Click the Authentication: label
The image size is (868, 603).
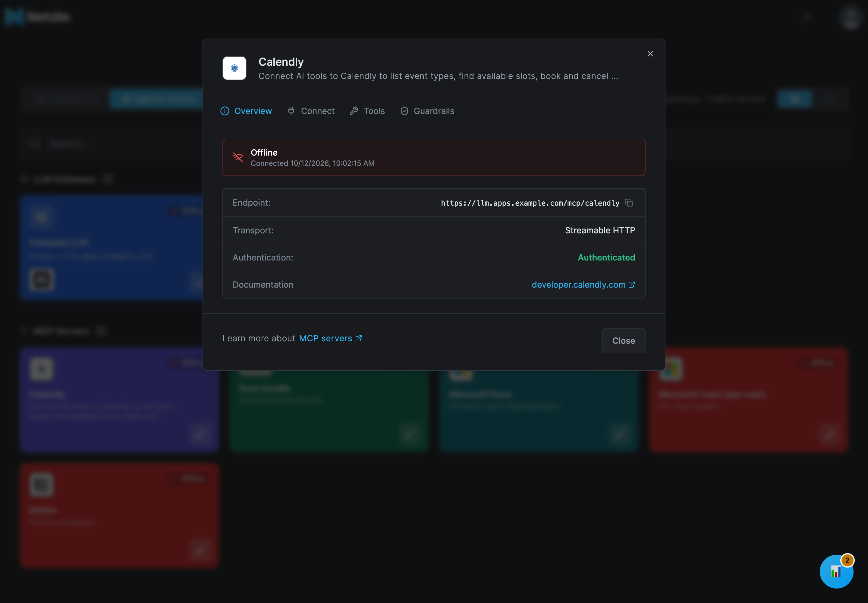(x=263, y=258)
